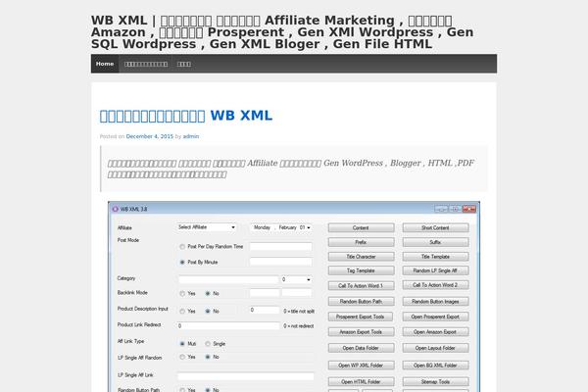This screenshot has height=392, width=588.
Task: Focus the Post By Minute input field
Action: click(x=281, y=262)
